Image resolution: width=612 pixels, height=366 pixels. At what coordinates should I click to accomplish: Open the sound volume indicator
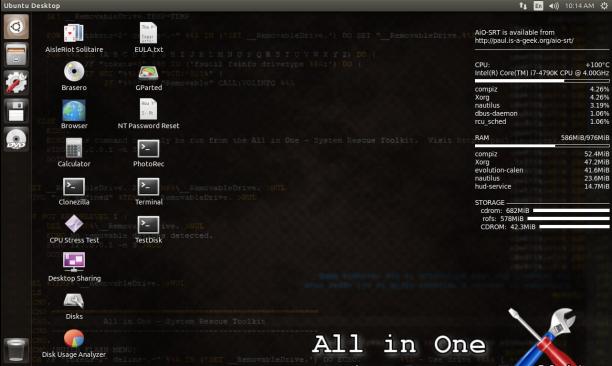554,5
